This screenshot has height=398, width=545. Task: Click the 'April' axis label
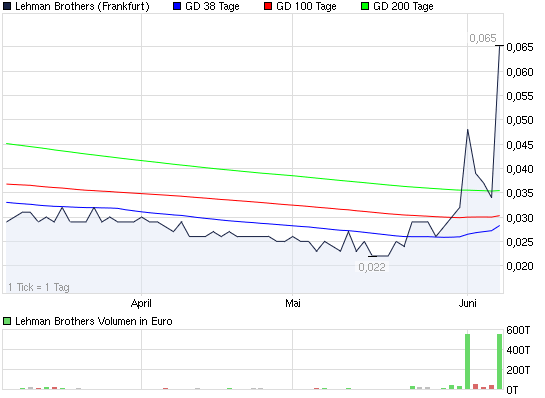tap(141, 303)
